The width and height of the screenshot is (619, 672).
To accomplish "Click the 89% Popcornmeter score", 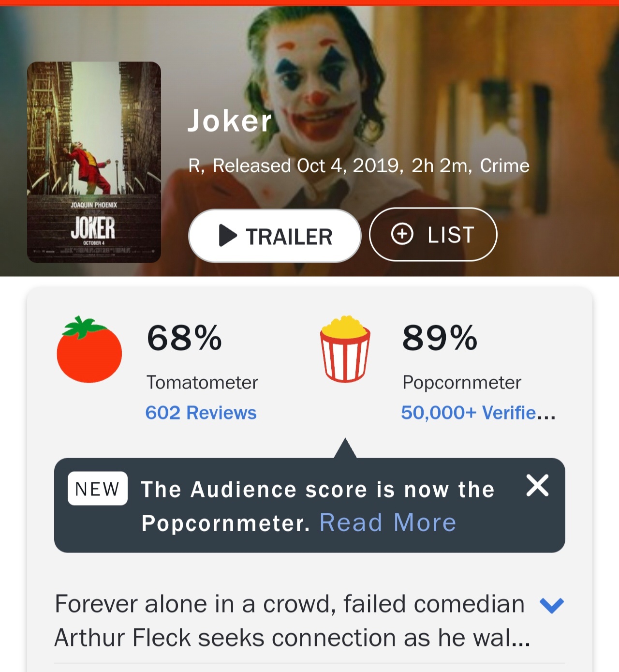I will (440, 338).
